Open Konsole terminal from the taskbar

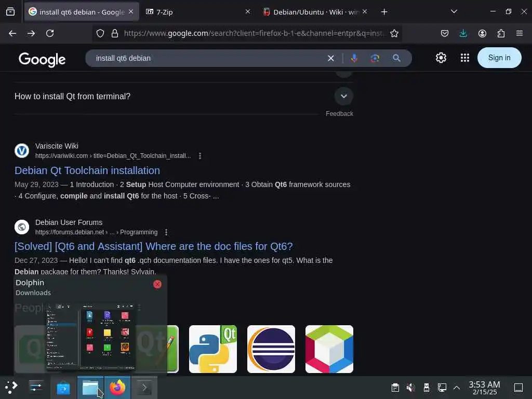pos(144,388)
